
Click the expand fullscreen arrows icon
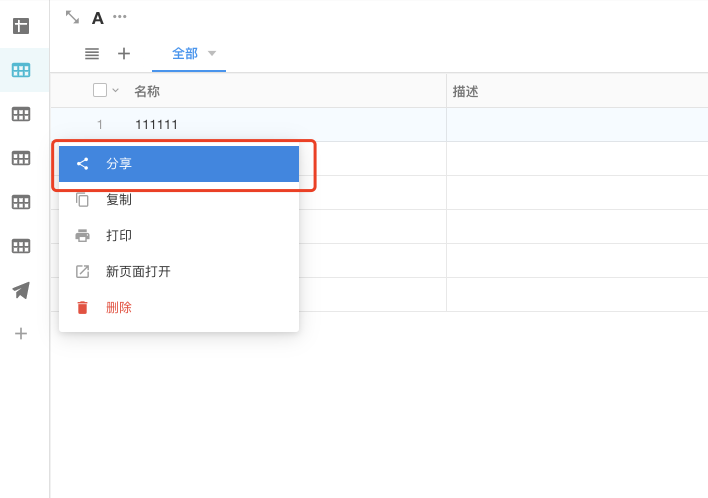pos(72,17)
